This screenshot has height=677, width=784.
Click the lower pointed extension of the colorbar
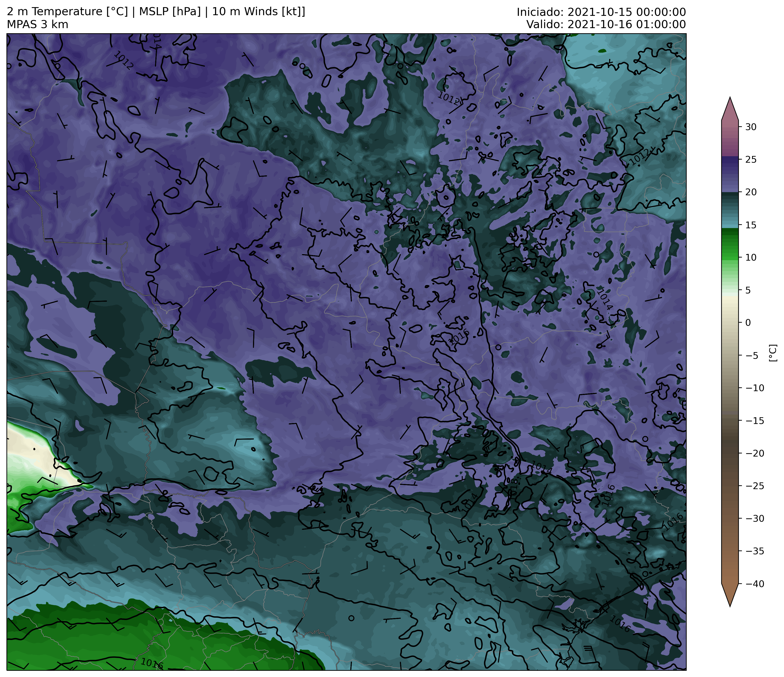click(x=730, y=594)
